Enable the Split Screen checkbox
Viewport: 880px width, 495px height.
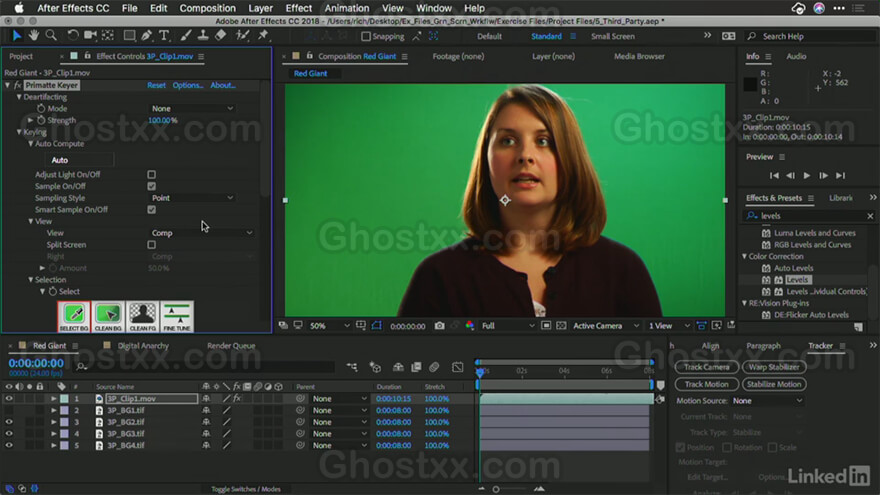(152, 245)
